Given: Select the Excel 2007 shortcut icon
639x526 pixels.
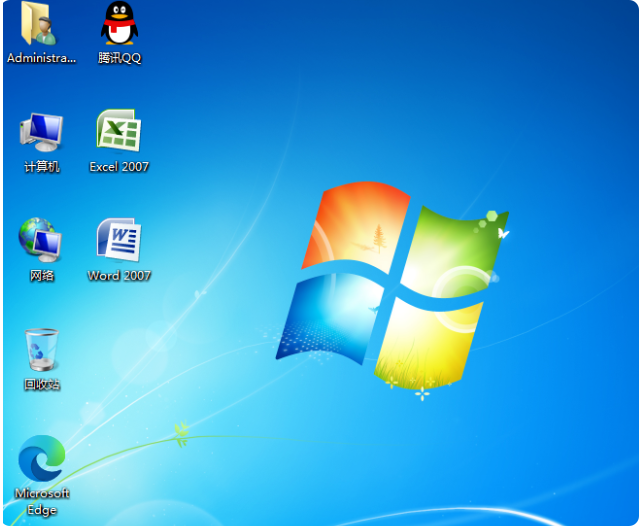Looking at the screenshot, I should (x=119, y=132).
